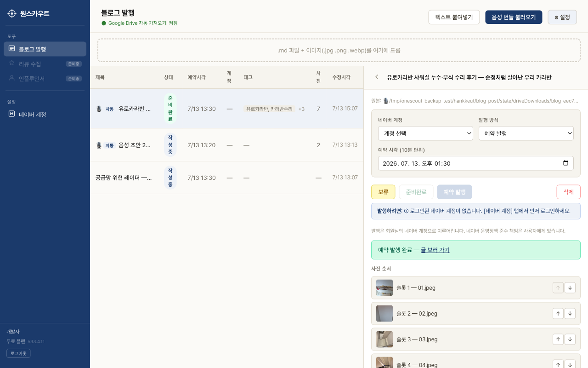This screenshot has width=588, height=368.
Task: Open the 계정 선택 dropdown
Action: tap(425, 133)
